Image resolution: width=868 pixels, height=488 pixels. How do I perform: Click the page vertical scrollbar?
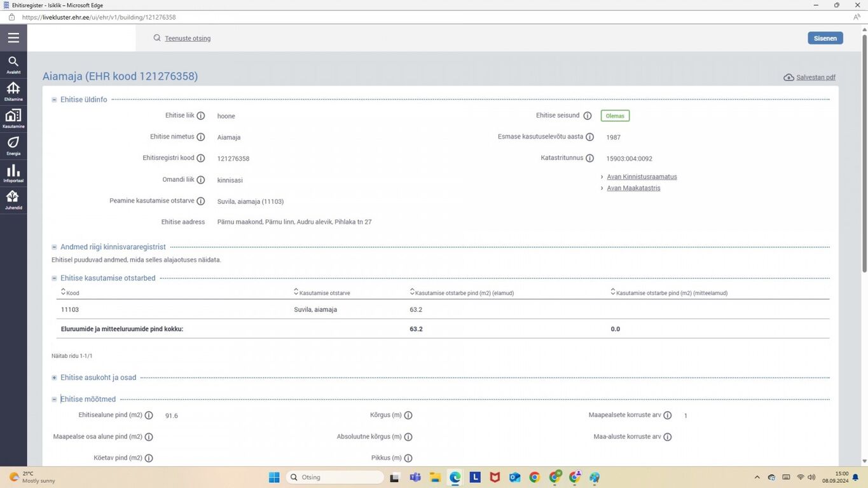pyautogui.click(x=864, y=152)
